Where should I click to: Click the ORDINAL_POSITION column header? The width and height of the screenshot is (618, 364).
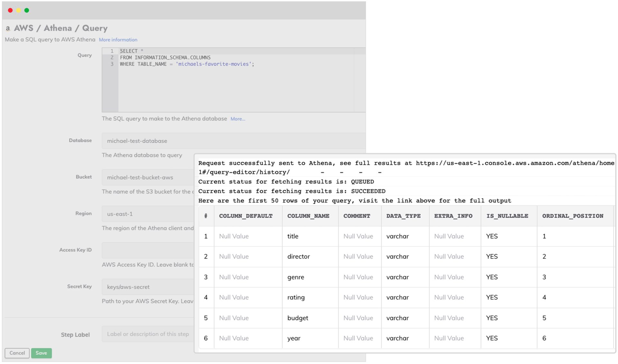573,216
